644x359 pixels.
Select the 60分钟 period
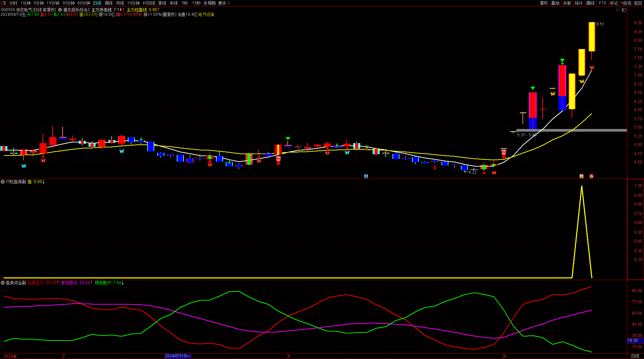[x=84, y=3]
